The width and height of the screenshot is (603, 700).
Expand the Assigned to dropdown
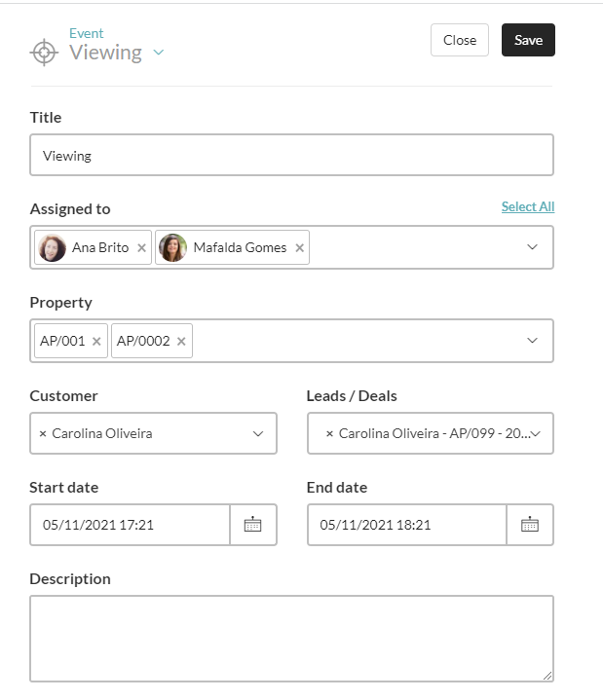coord(532,247)
